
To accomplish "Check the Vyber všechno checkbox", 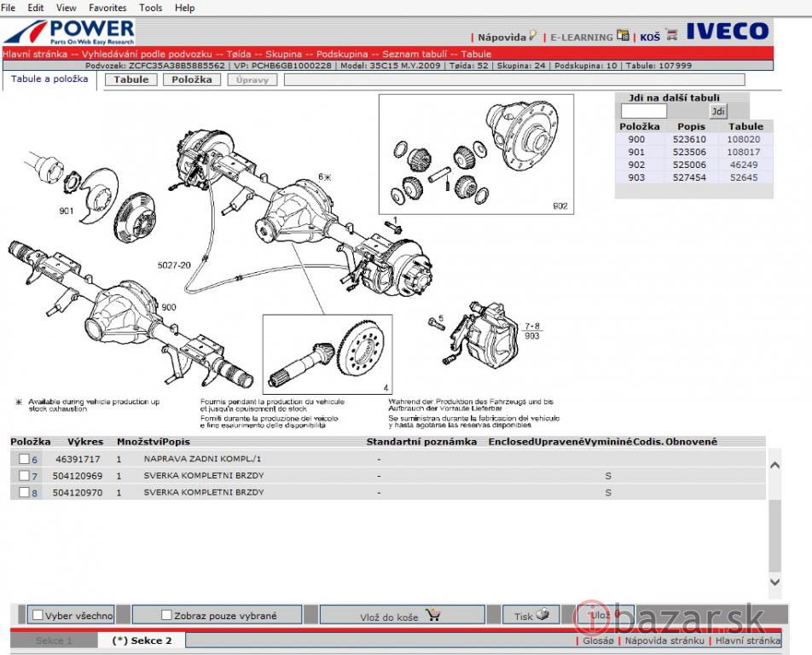I will tap(38, 615).
